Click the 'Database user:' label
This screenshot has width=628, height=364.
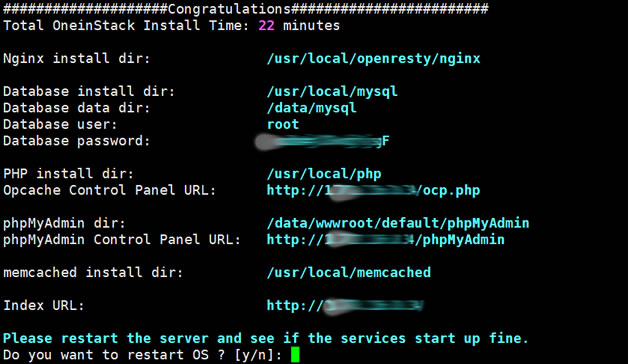click(x=60, y=124)
